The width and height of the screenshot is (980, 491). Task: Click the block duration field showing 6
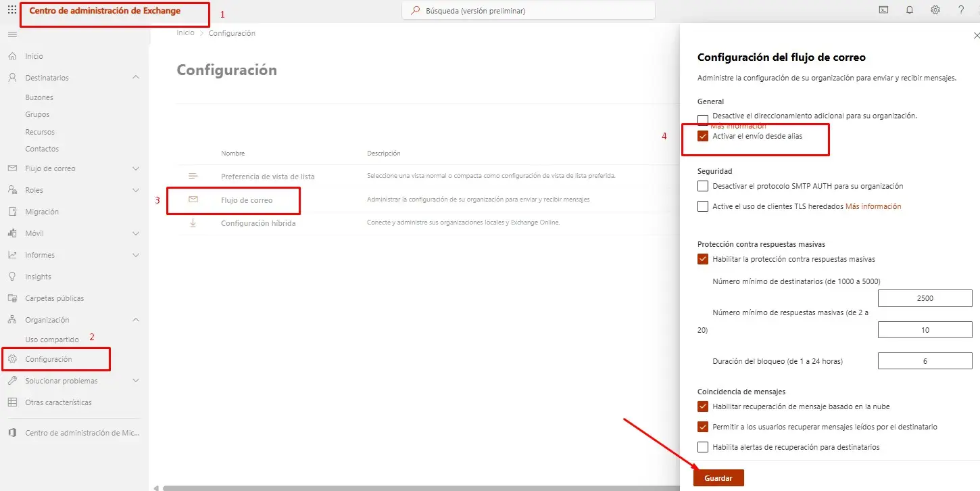(925, 361)
